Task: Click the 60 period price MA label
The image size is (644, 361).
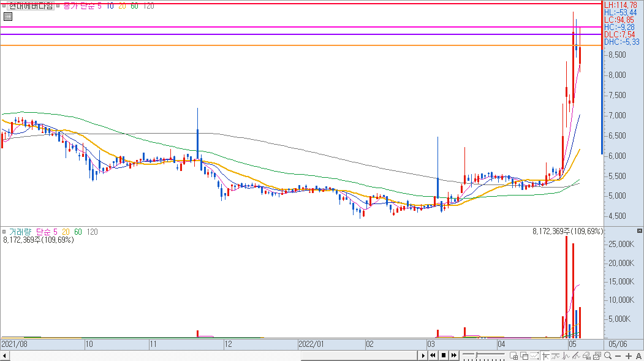Action: (134, 6)
